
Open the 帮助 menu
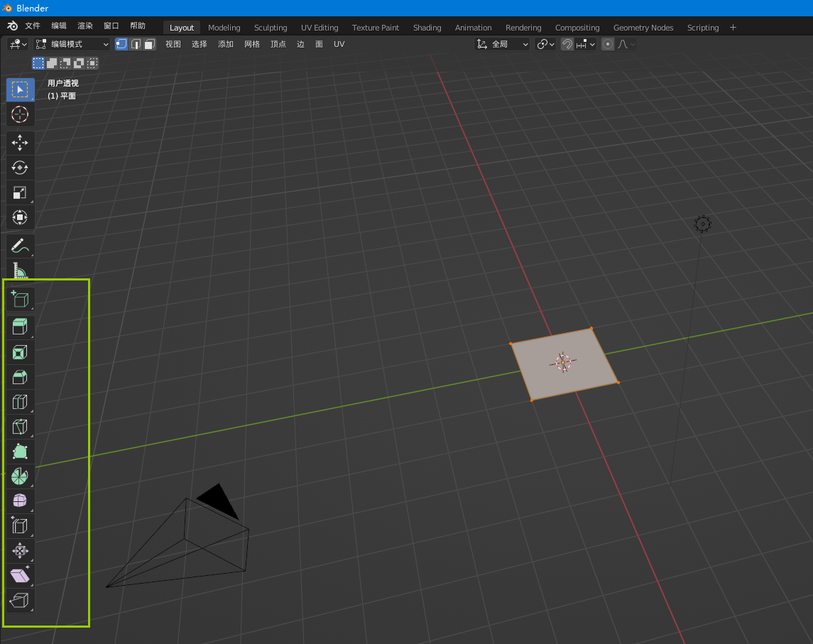pos(138,26)
